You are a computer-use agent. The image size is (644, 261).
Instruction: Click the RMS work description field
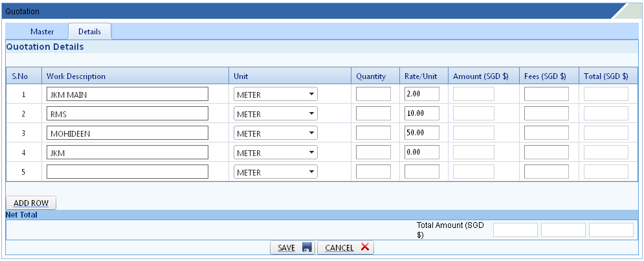click(x=128, y=113)
